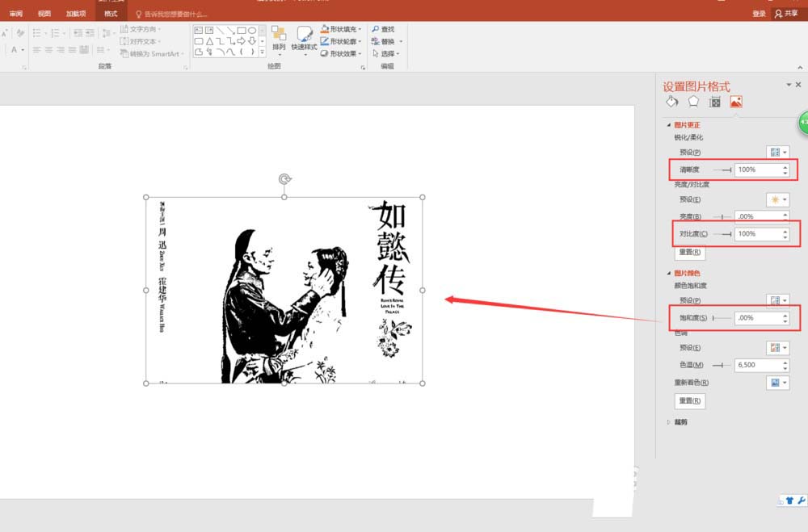Image resolution: width=808 pixels, height=532 pixels.
Task: Select the down arrow shape in gallery
Action: [x=252, y=41]
